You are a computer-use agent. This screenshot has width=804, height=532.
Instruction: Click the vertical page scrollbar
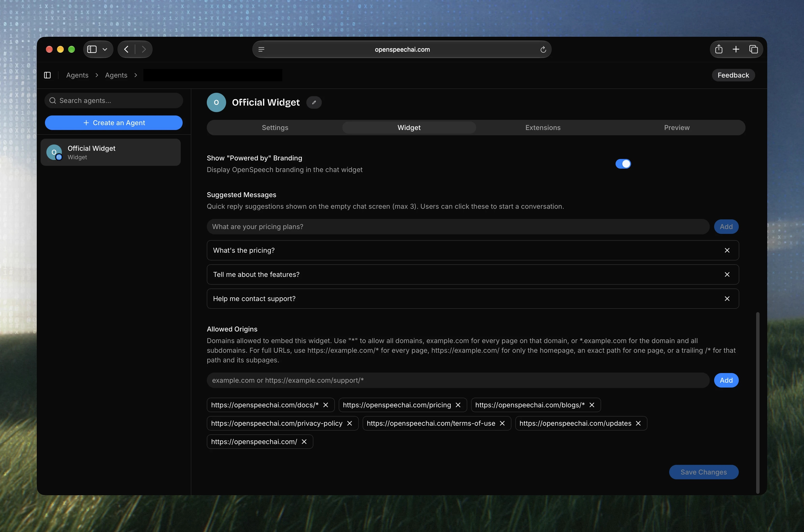point(758,403)
